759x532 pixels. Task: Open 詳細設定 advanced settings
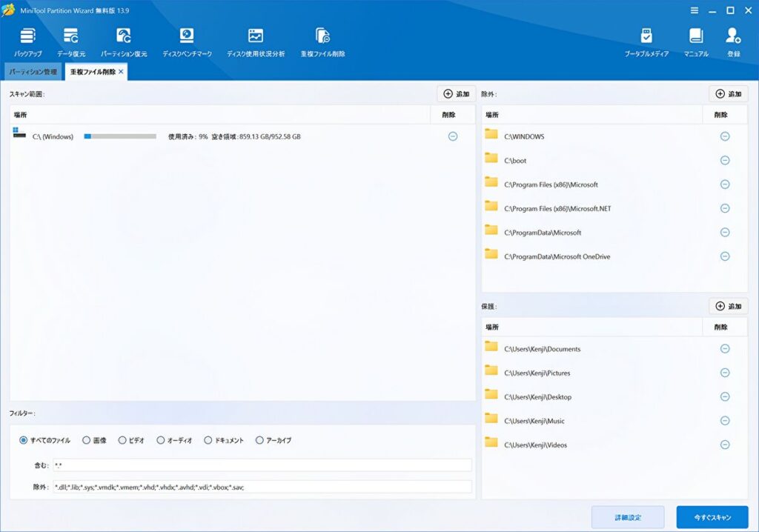pyautogui.click(x=628, y=517)
